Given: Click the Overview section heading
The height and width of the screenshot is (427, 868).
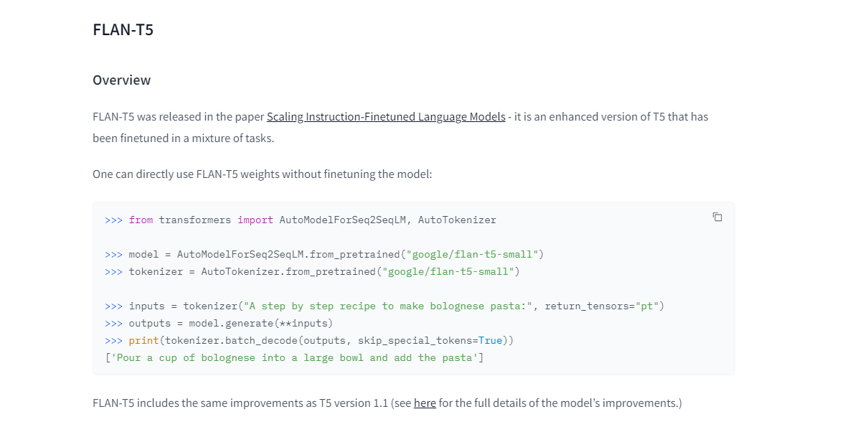Looking at the screenshot, I should (121, 80).
